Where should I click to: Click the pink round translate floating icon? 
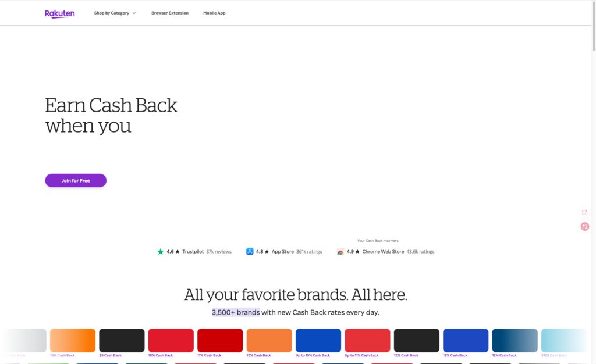[584, 227]
